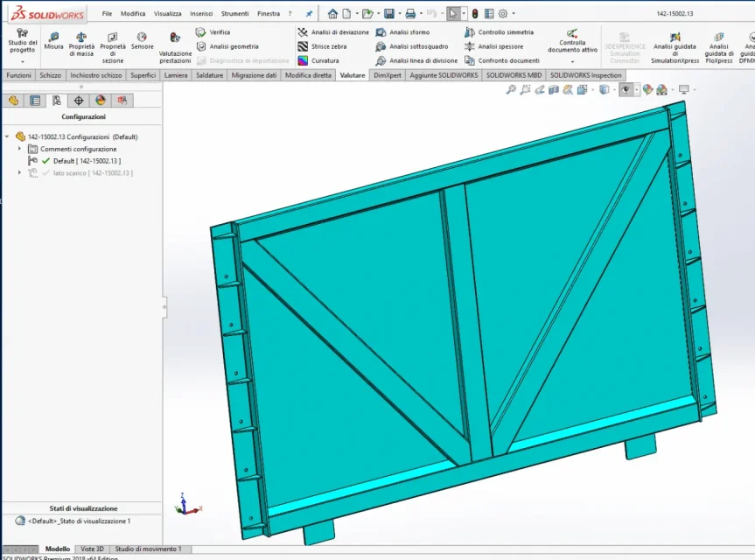
Task: Click the Sensore tool
Action: pos(142,41)
